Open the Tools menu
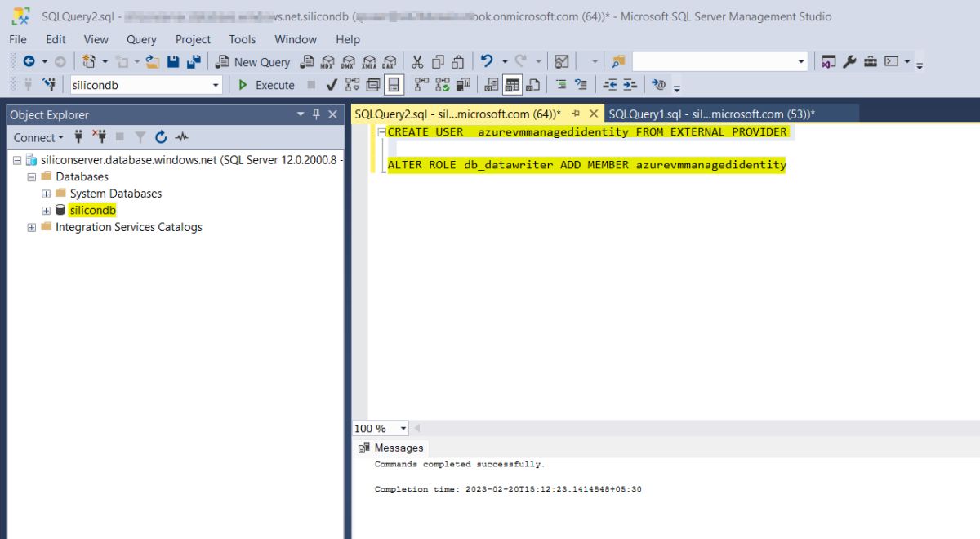This screenshot has height=539, width=980. tap(243, 38)
